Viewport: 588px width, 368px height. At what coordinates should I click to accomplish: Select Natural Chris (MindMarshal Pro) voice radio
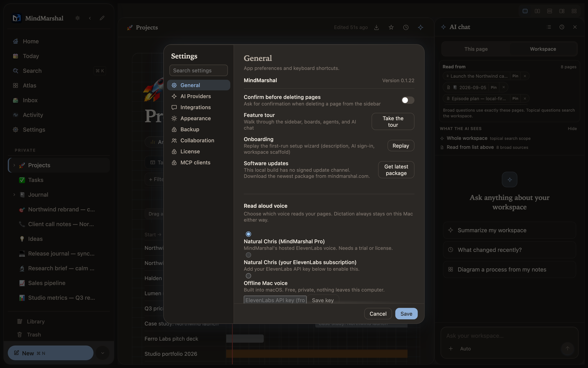(x=248, y=234)
